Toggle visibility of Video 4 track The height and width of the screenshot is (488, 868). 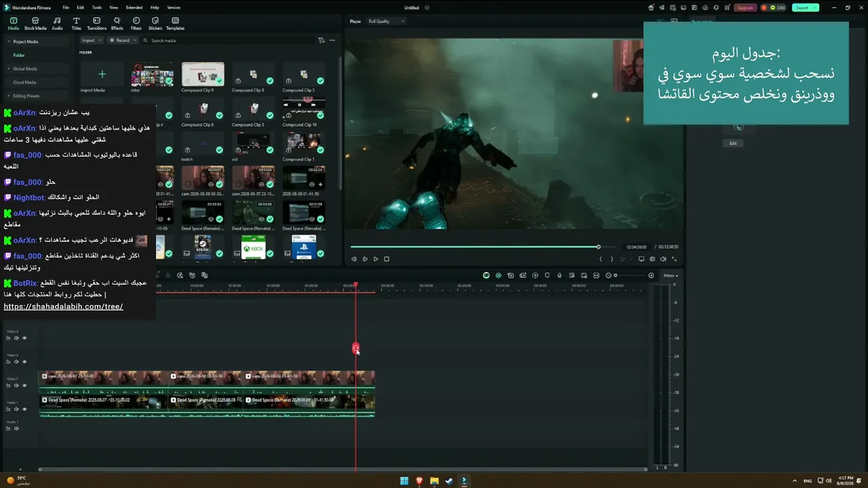point(24,338)
